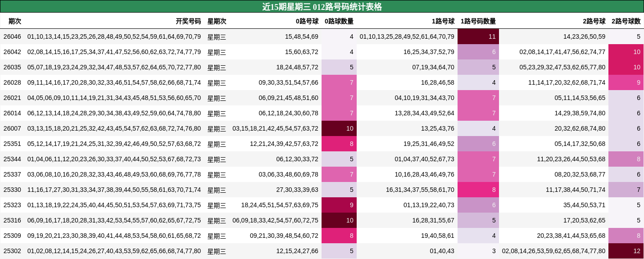The image size is (644, 259).
Task: Click period cell 25351
Action: [x=12, y=144]
